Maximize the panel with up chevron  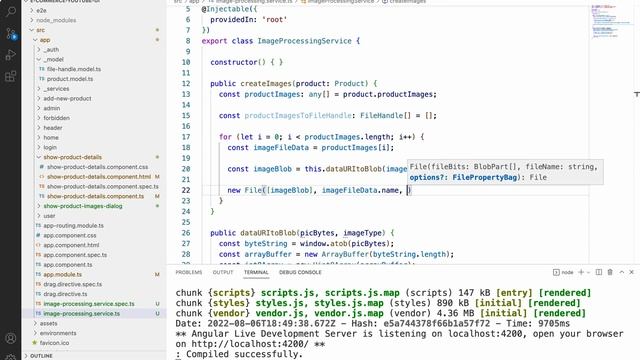click(x=622, y=272)
